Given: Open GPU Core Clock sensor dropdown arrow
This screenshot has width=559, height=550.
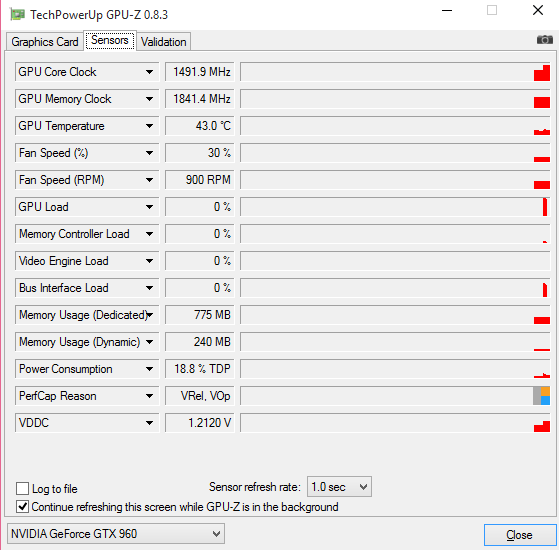Looking at the screenshot, I should 150,72.
